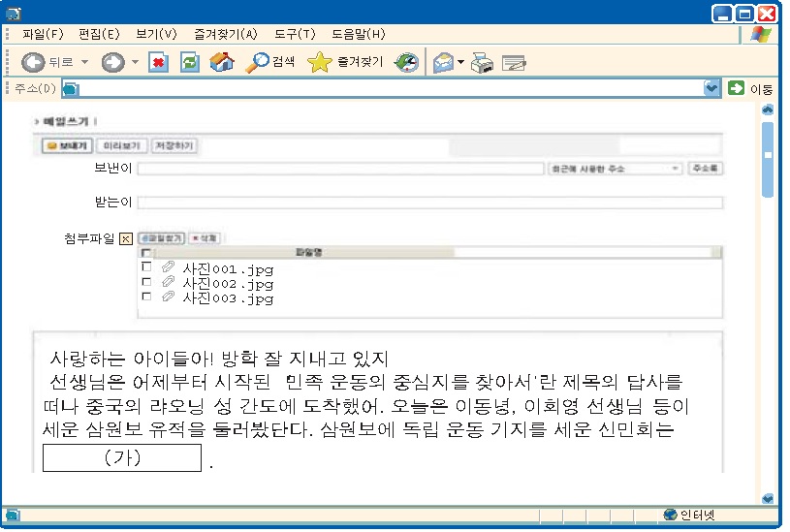Click the browser Back arrow button
This screenshot has height=532, width=790.
pyautogui.click(x=34, y=62)
